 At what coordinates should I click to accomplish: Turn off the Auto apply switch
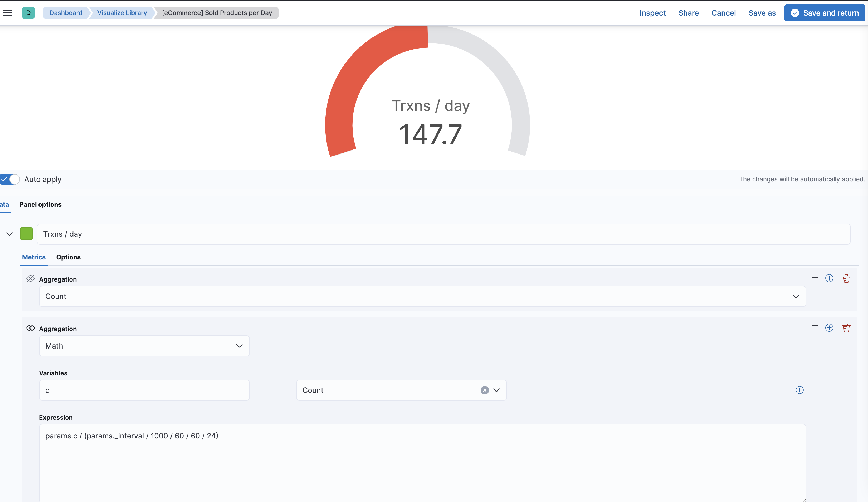coord(10,179)
